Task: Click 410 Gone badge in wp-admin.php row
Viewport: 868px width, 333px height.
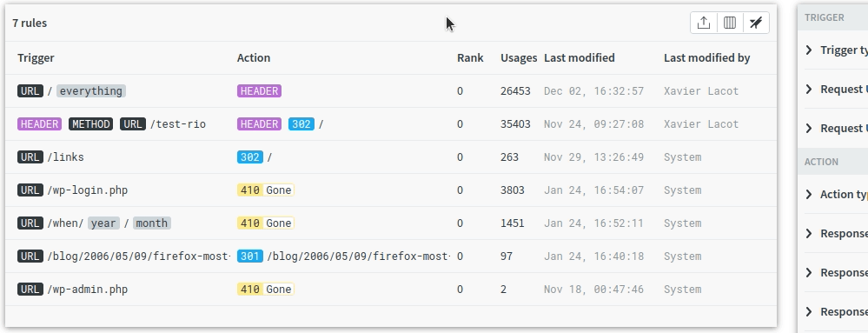Action: coord(266,290)
